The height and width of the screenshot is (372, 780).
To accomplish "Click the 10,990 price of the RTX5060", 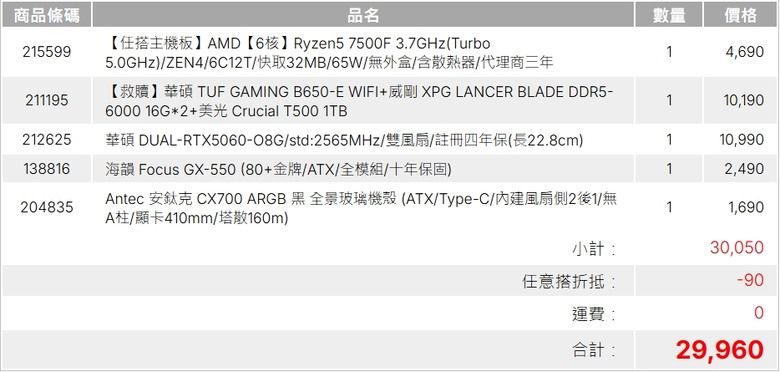I will pyautogui.click(x=741, y=140).
